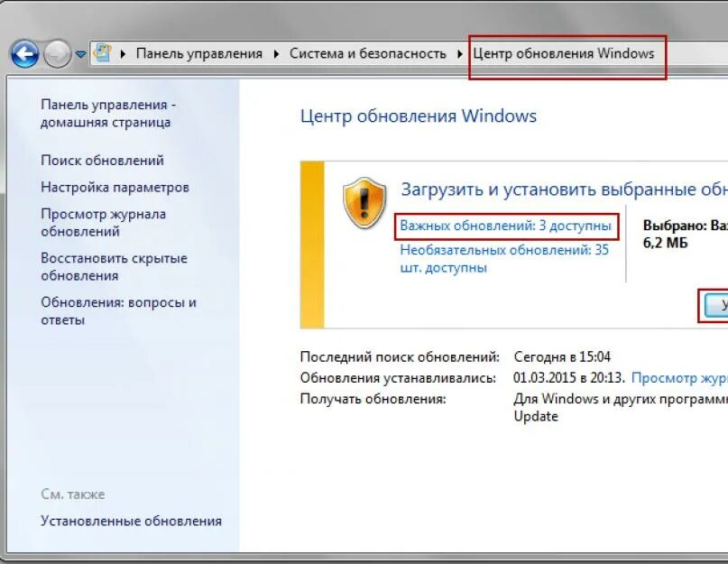Click the greyed Forward navigation arrow

pos(57,54)
